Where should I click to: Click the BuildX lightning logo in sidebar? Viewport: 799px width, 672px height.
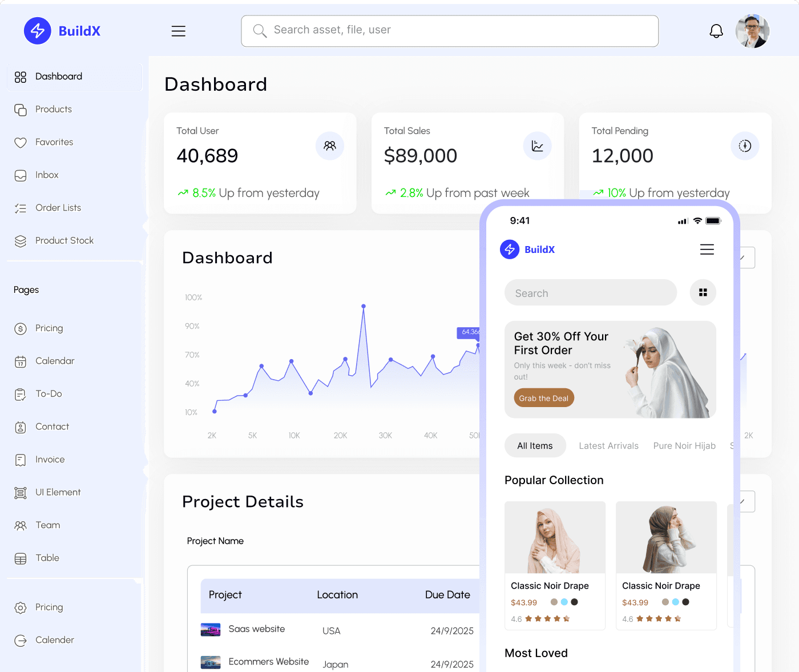click(38, 31)
